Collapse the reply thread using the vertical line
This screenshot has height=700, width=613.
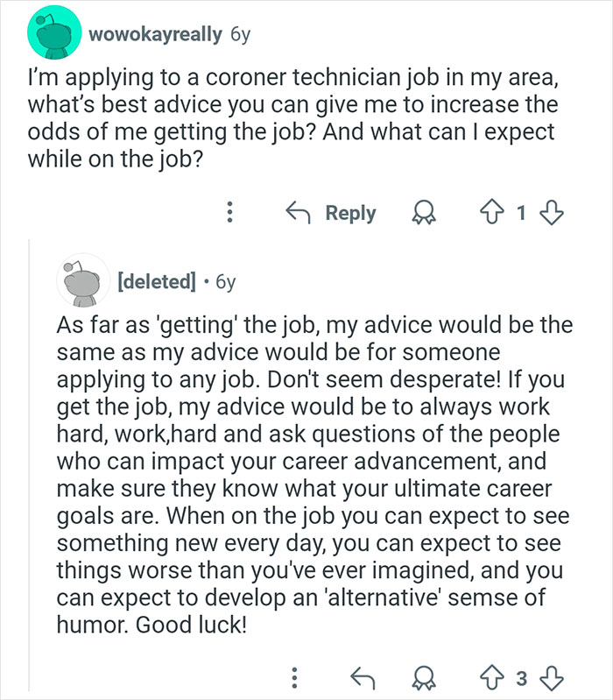pos(29,464)
